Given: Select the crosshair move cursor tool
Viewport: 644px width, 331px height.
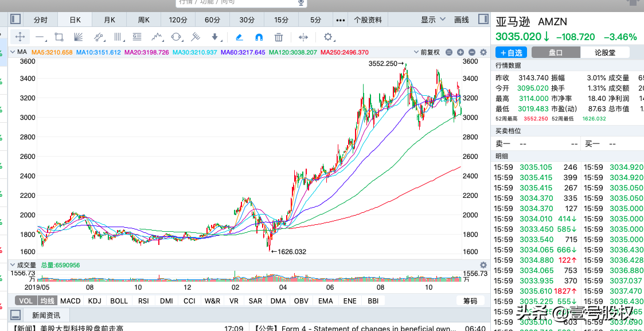Looking at the screenshot, I should coord(20,37).
